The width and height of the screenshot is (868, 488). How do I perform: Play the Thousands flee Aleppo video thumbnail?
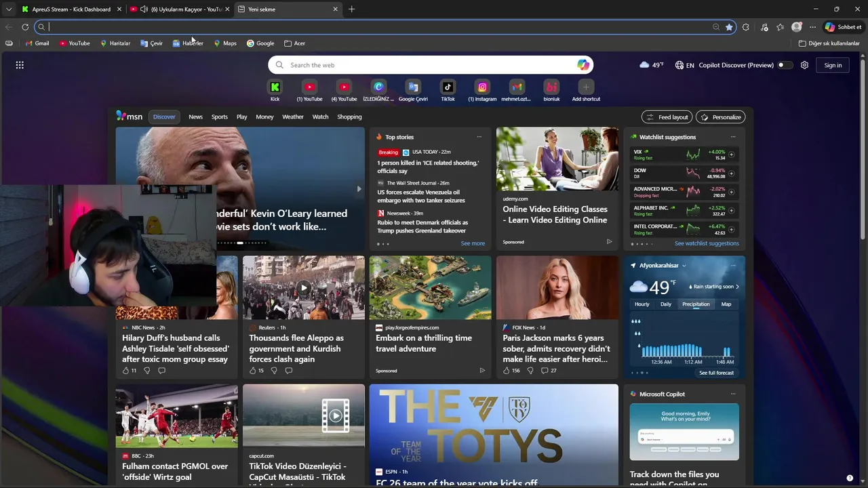(304, 287)
